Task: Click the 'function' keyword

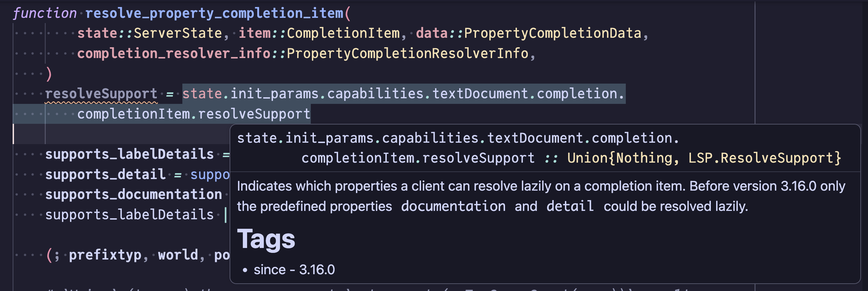Action: [x=44, y=13]
